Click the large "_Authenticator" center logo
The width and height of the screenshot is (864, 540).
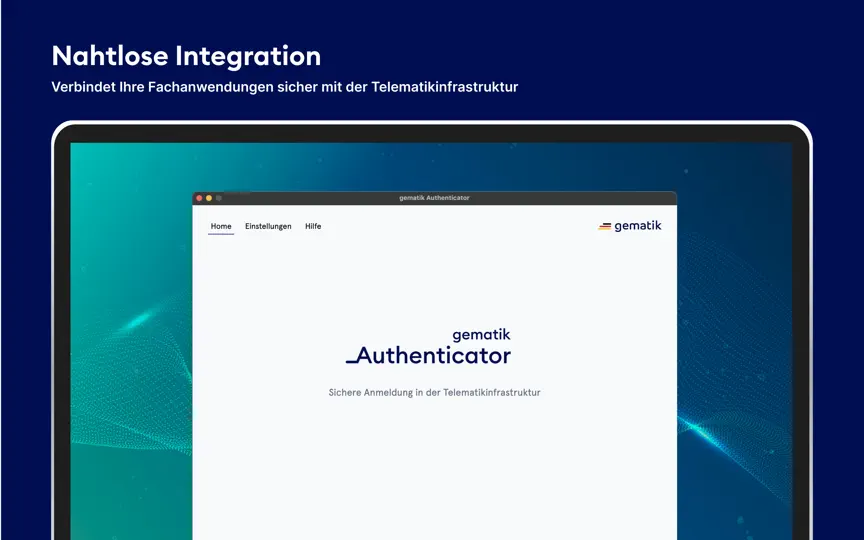[x=428, y=355]
